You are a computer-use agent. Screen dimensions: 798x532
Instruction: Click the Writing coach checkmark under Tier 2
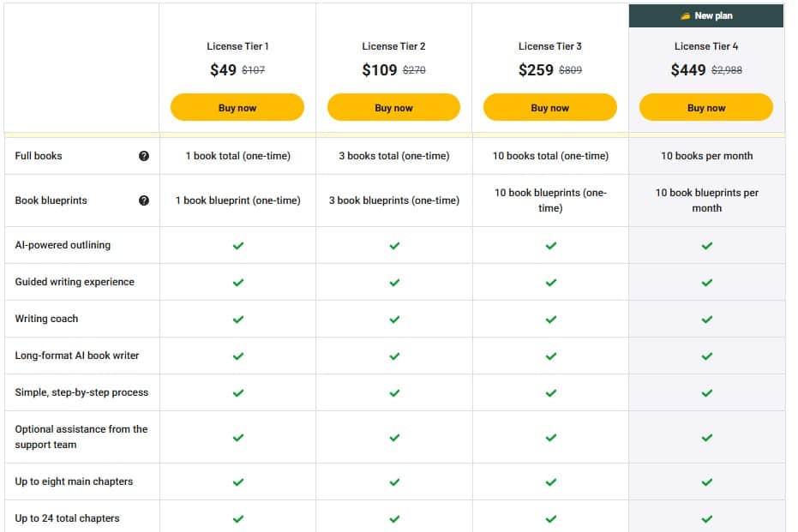pos(393,319)
